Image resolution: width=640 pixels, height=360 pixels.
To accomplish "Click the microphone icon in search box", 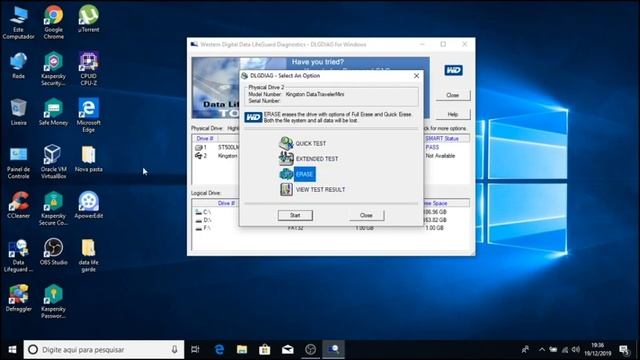I will [x=174, y=350].
